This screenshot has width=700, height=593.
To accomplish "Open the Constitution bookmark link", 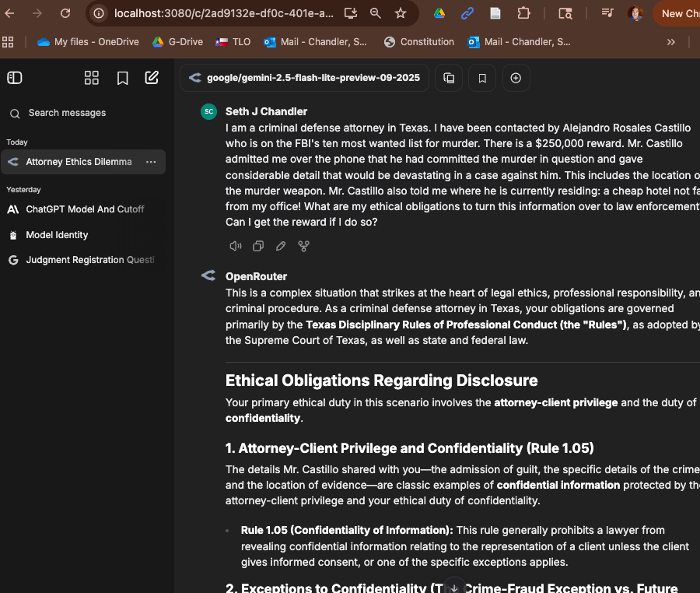I will coord(419,42).
